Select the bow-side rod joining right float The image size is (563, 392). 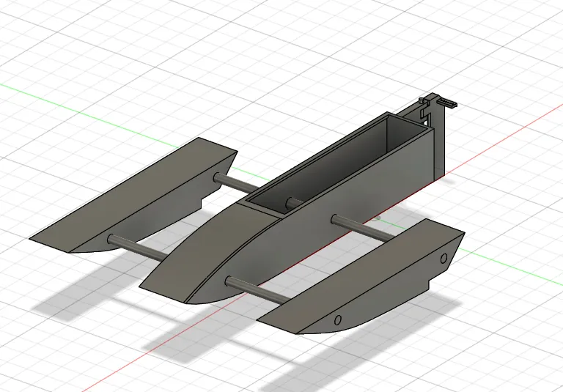(x=257, y=290)
